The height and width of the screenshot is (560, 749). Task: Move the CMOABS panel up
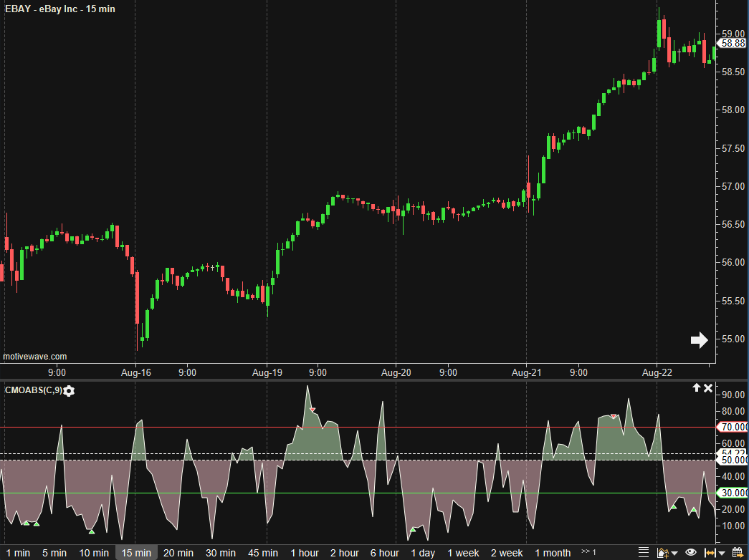[695, 388]
